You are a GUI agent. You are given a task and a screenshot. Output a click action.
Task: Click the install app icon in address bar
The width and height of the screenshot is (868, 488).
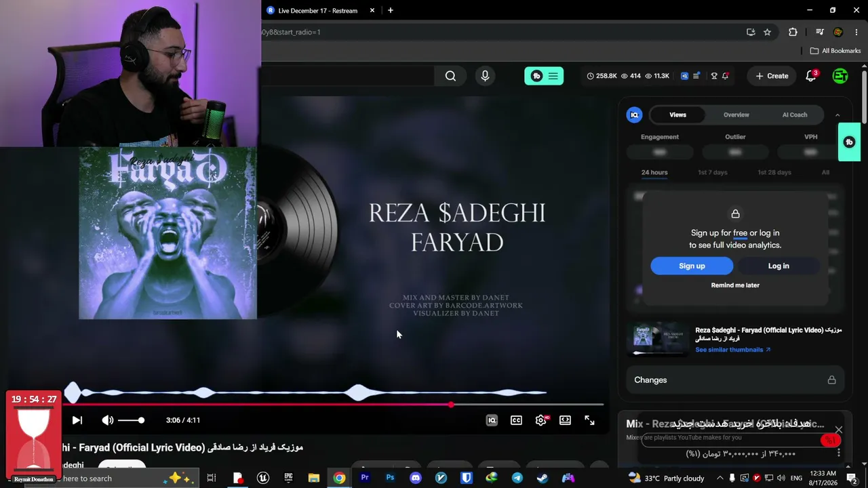point(751,32)
